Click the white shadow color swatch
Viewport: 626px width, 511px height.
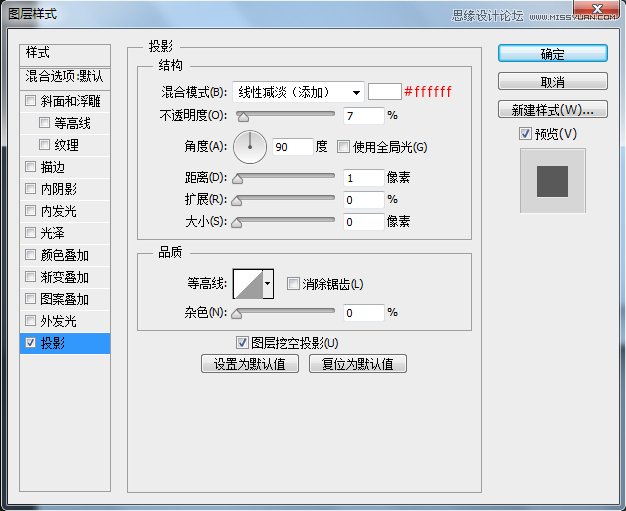[384, 91]
